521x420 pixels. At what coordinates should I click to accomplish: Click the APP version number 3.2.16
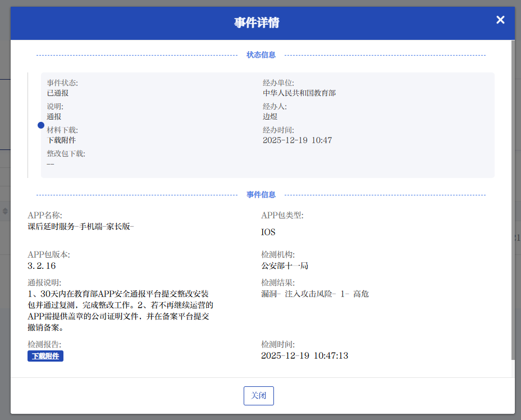tap(42, 266)
